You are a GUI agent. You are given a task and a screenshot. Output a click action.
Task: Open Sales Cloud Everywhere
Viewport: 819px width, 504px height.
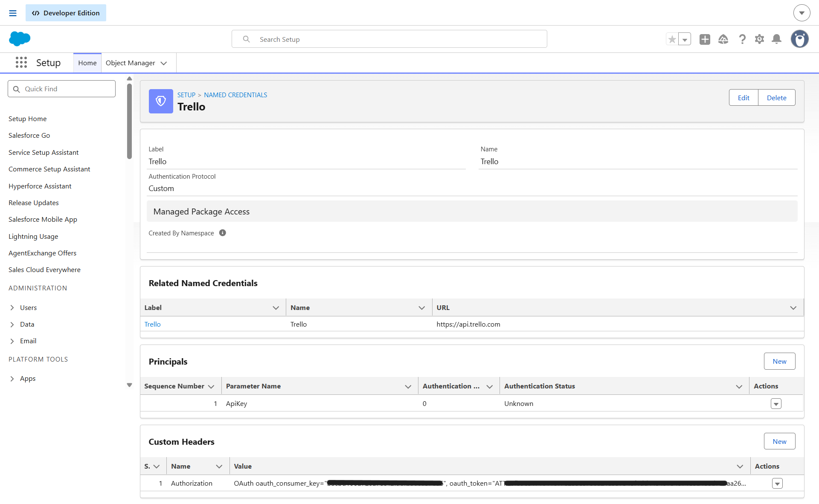pyautogui.click(x=45, y=269)
